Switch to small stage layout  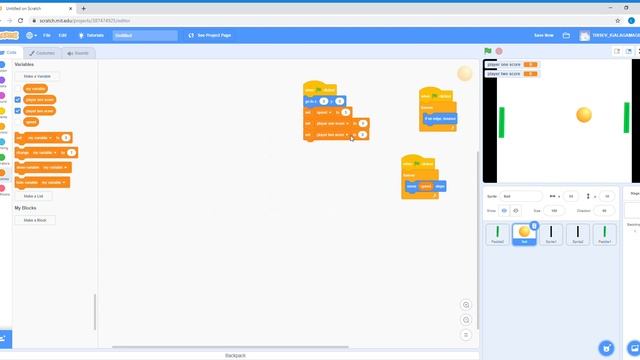tap(617, 51)
